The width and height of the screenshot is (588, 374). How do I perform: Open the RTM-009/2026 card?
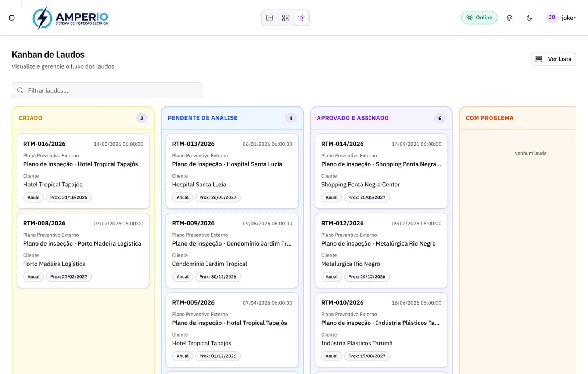click(232, 250)
